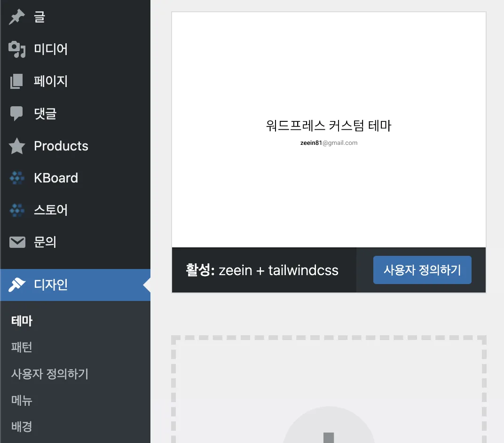
Task: Click the KBoard plugin icon
Action: 17,178
